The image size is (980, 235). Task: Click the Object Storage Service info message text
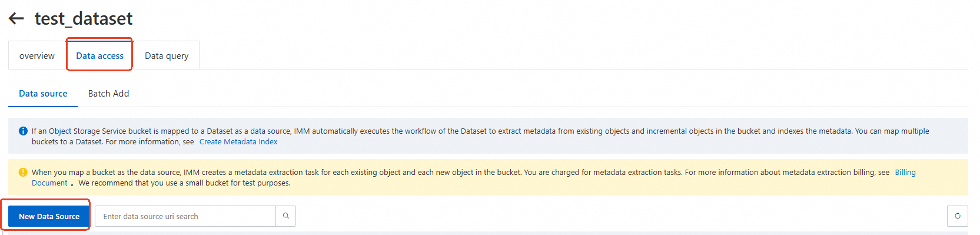(x=480, y=137)
